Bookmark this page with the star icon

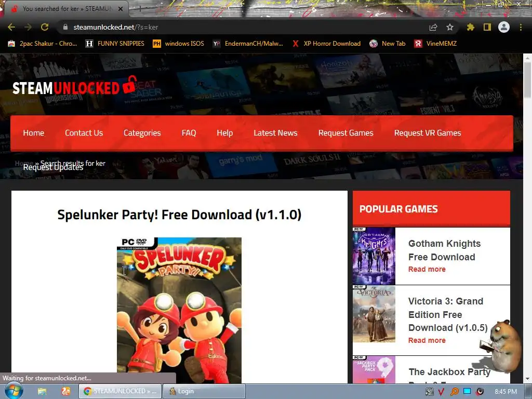(x=450, y=27)
